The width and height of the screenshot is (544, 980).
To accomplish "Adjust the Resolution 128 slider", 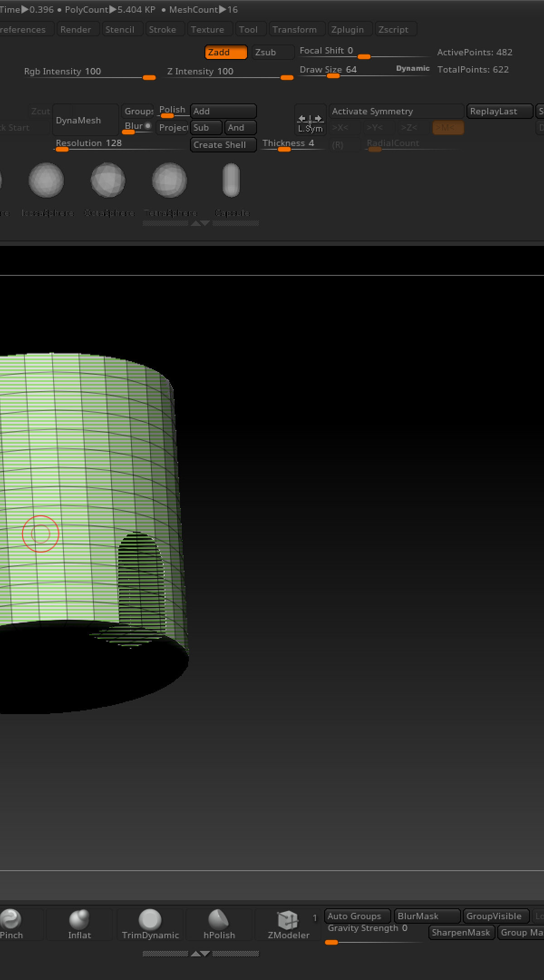I will click(x=120, y=145).
